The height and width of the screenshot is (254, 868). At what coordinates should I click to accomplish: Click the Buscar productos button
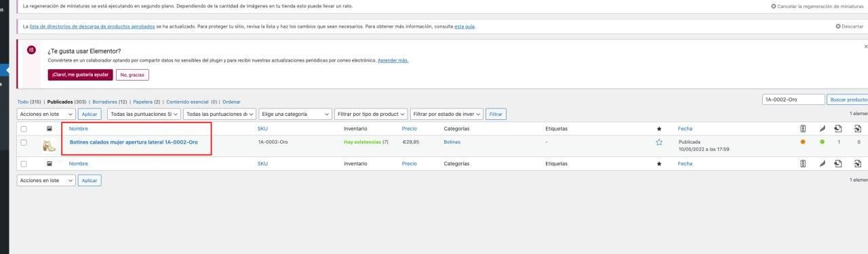[847, 100]
